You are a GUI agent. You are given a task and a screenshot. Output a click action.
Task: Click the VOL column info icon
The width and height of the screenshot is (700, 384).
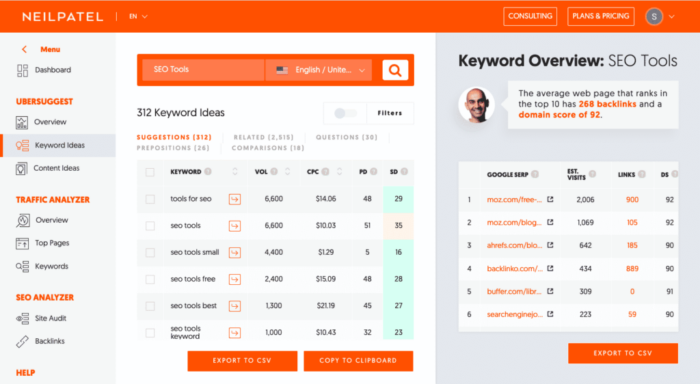click(x=274, y=171)
